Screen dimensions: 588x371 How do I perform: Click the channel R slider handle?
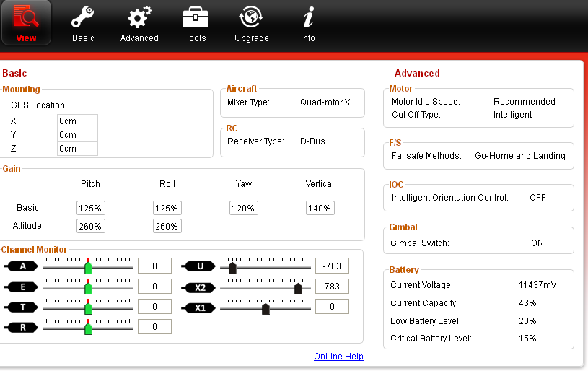point(88,328)
